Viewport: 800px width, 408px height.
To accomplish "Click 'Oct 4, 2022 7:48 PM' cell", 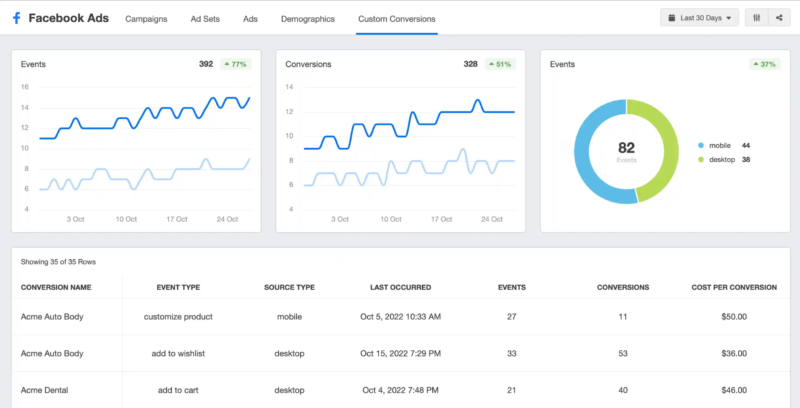I will [401, 390].
